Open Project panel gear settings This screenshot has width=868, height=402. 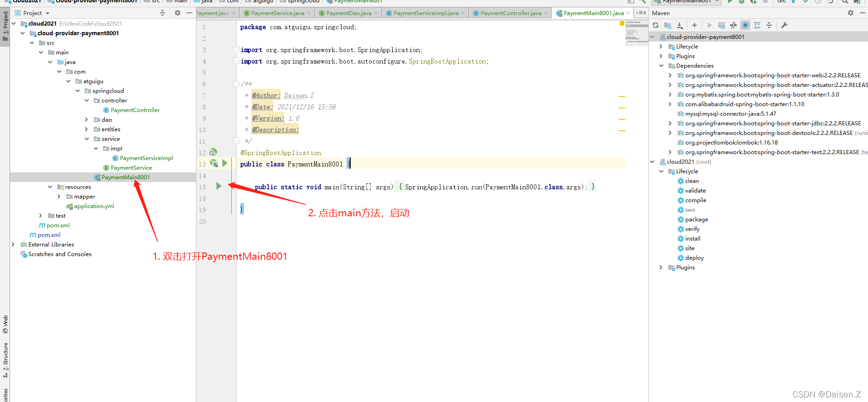[178, 13]
